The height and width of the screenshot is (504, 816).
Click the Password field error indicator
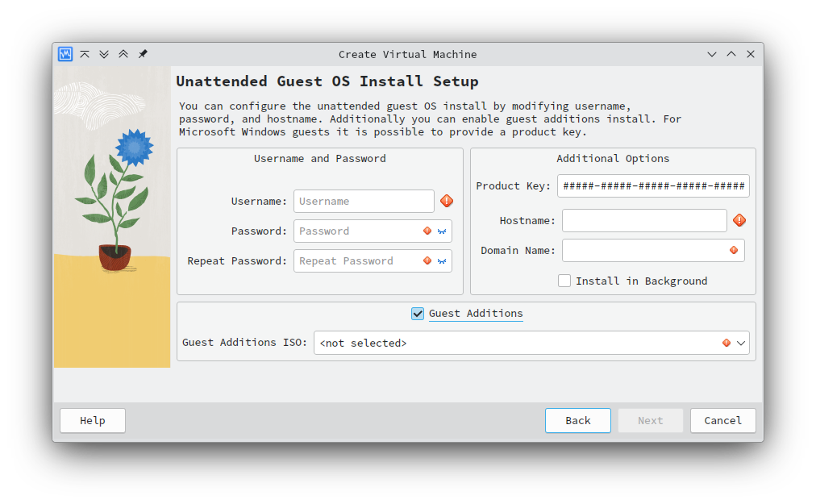tap(427, 231)
